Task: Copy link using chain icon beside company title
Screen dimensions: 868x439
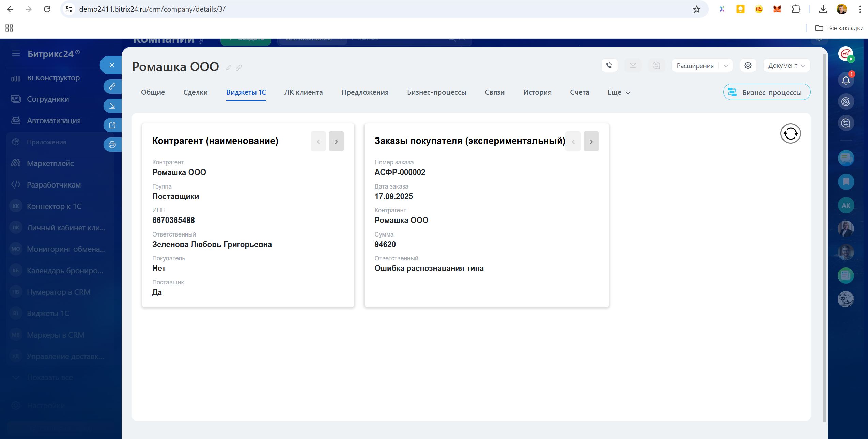Action: 239,68
